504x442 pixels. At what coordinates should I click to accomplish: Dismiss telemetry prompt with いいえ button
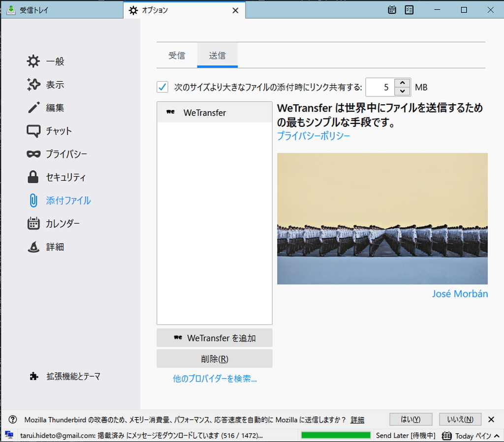coord(460,419)
